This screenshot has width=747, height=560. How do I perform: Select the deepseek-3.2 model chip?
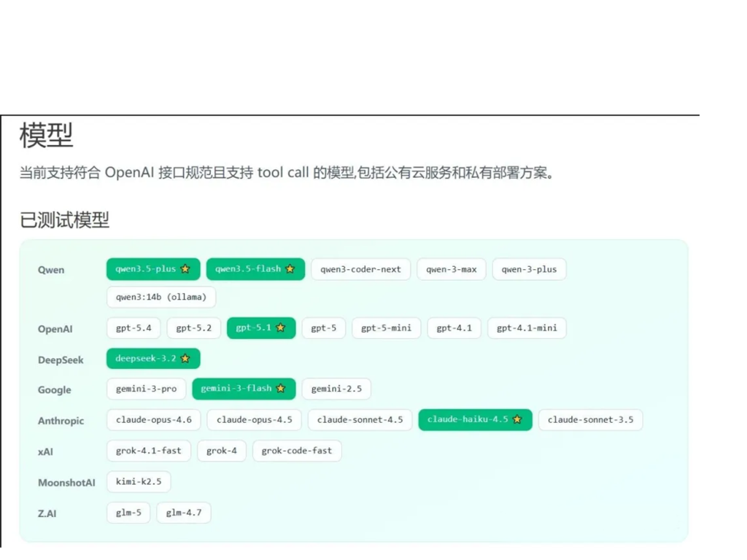(x=153, y=359)
